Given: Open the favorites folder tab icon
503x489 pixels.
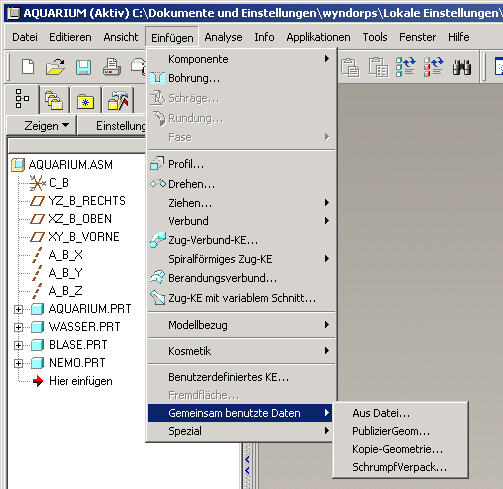Looking at the screenshot, I should pyautogui.click(x=85, y=101).
